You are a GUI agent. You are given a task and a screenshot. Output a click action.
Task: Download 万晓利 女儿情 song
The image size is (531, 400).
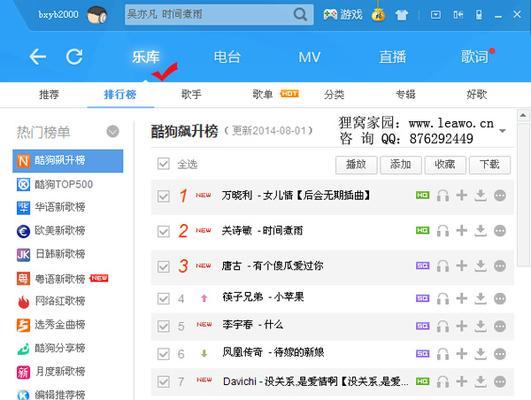pos(480,195)
